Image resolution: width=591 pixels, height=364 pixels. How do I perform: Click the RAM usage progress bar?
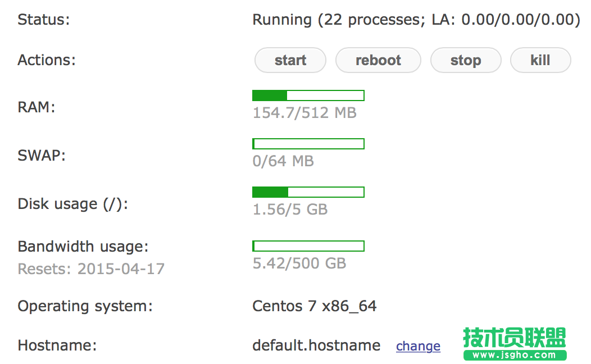[x=308, y=95]
